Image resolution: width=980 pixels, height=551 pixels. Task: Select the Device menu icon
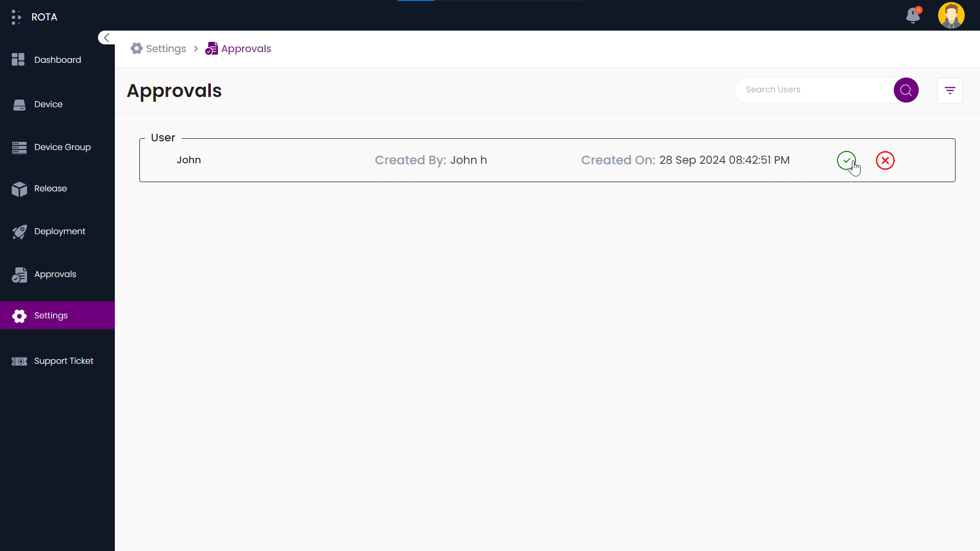pos(19,104)
